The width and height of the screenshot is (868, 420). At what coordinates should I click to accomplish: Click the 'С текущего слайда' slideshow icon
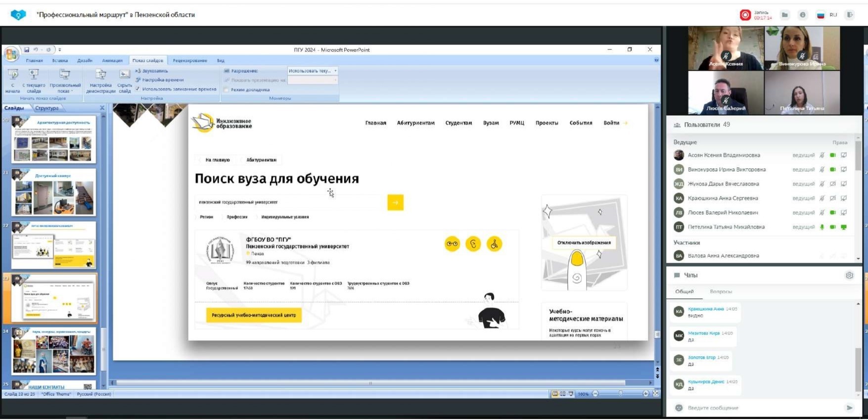click(x=34, y=80)
